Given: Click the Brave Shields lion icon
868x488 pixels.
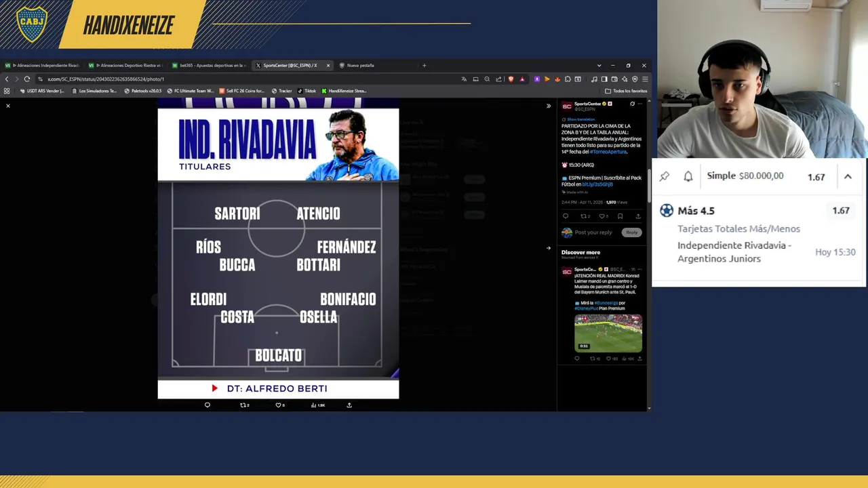Looking at the screenshot, I should pyautogui.click(x=511, y=79).
